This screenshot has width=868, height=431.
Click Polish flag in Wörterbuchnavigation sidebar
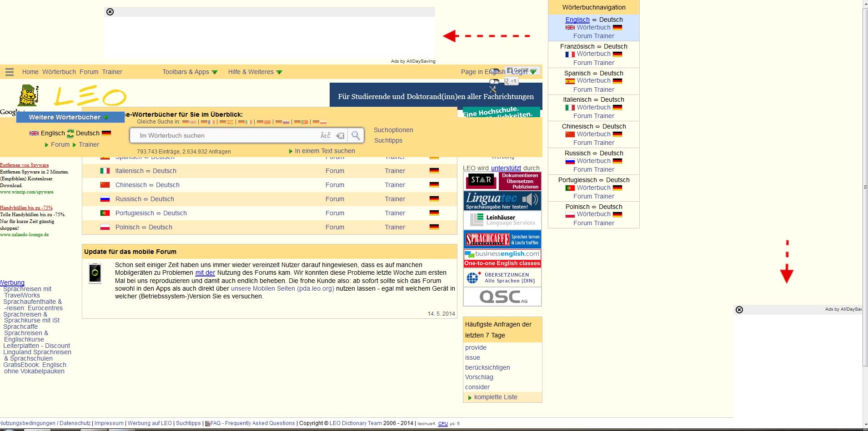(x=570, y=214)
